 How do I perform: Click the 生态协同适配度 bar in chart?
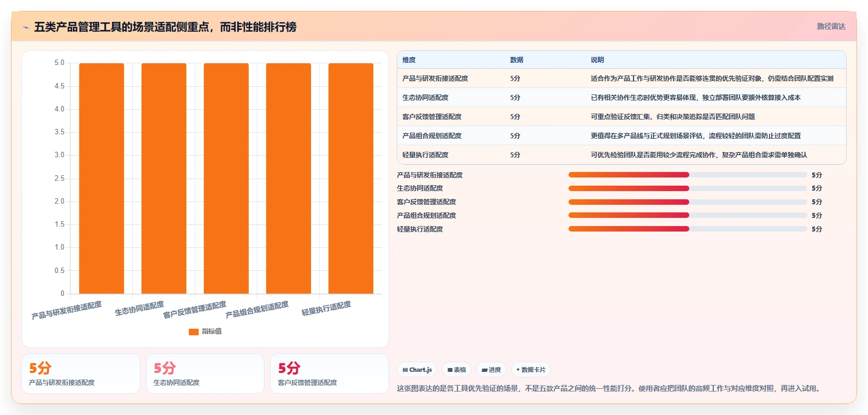coord(164,179)
